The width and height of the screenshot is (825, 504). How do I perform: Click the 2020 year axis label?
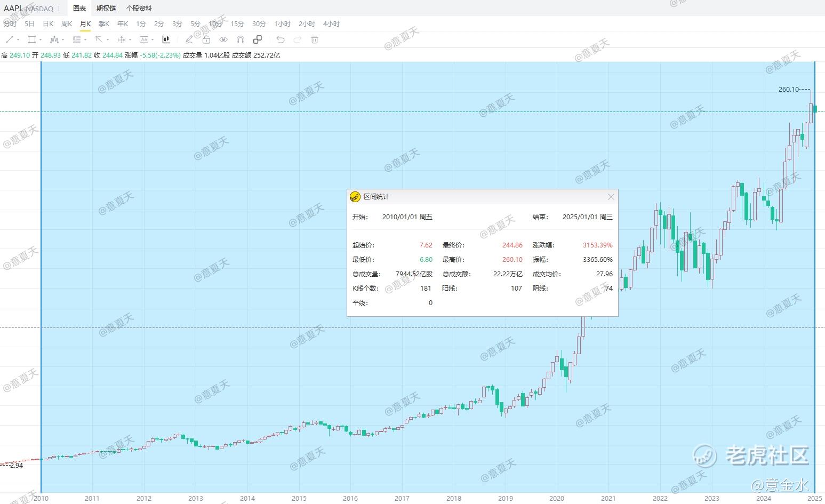557,499
